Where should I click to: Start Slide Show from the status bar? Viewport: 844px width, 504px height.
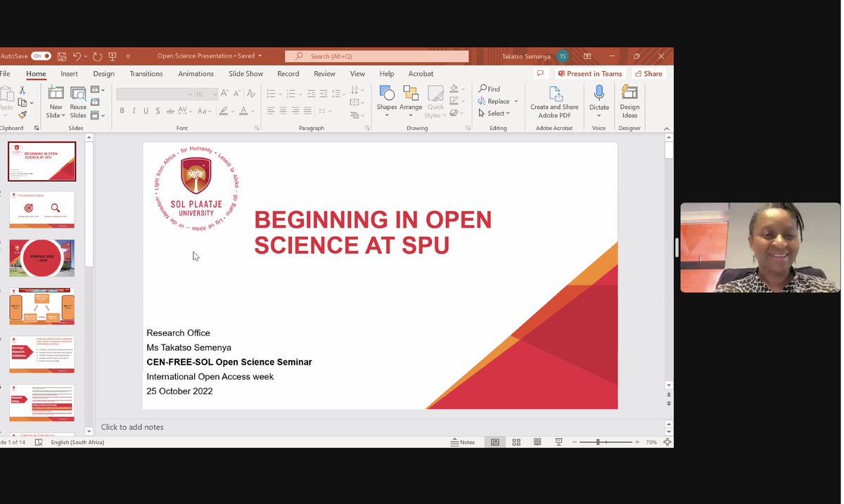click(558, 442)
